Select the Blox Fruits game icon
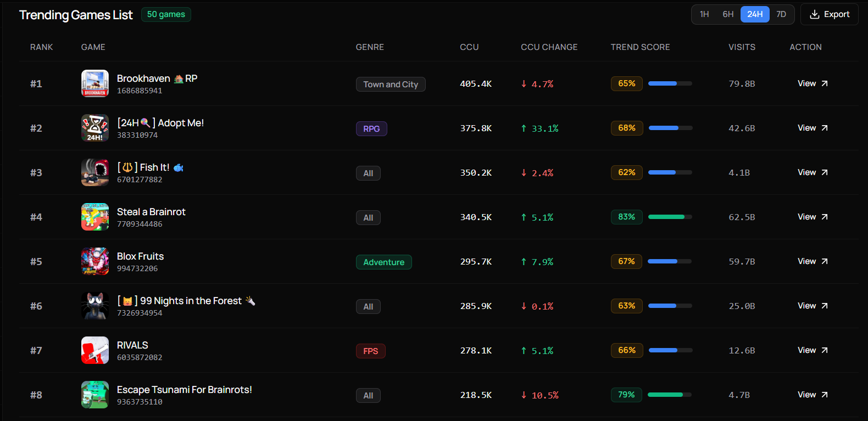 (x=95, y=261)
